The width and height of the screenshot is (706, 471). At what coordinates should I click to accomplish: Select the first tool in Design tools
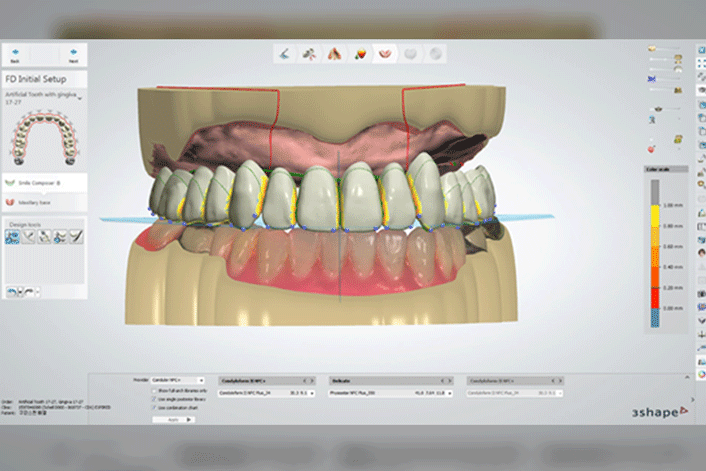15,236
